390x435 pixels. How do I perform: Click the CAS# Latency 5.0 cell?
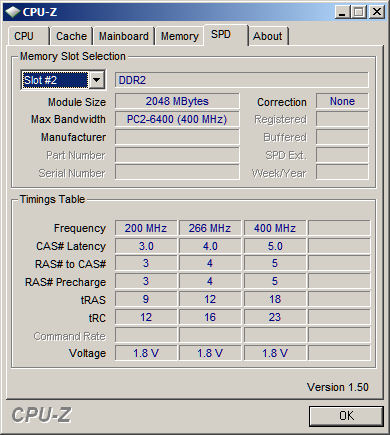click(275, 246)
